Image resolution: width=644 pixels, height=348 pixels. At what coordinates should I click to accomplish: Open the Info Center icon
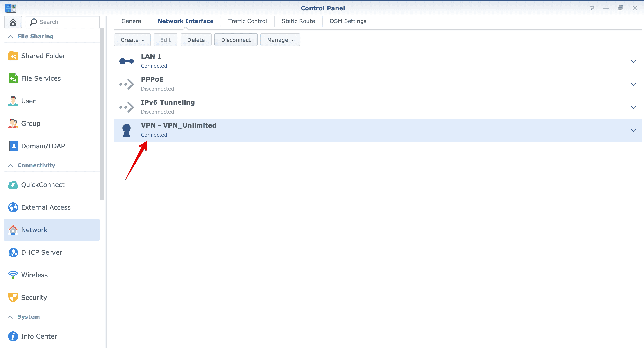point(13,336)
